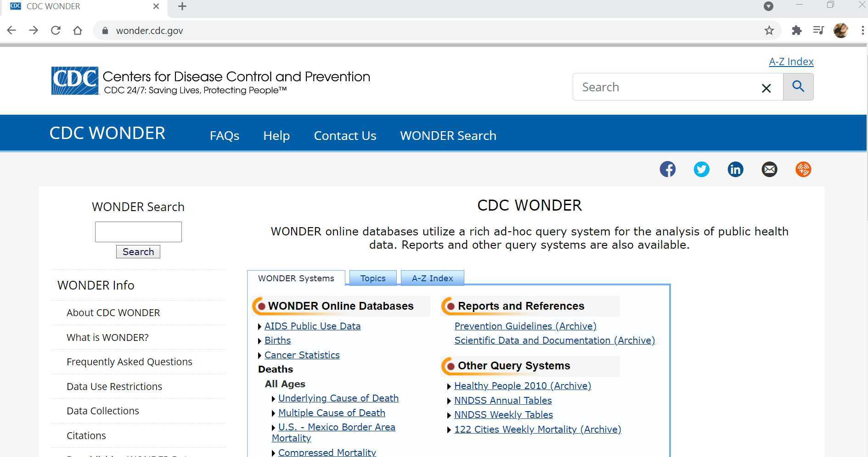Viewport: 868px width, 457px height.
Task: Open the Prevention Guidelines Archive link
Action: (x=525, y=326)
